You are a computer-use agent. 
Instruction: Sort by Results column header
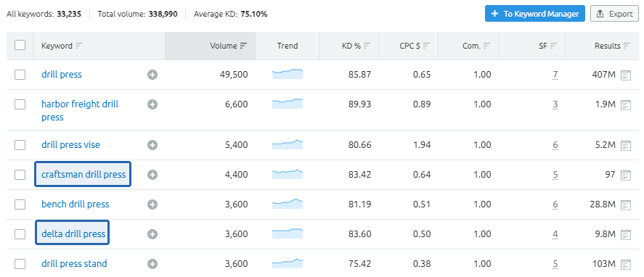pyautogui.click(x=612, y=46)
